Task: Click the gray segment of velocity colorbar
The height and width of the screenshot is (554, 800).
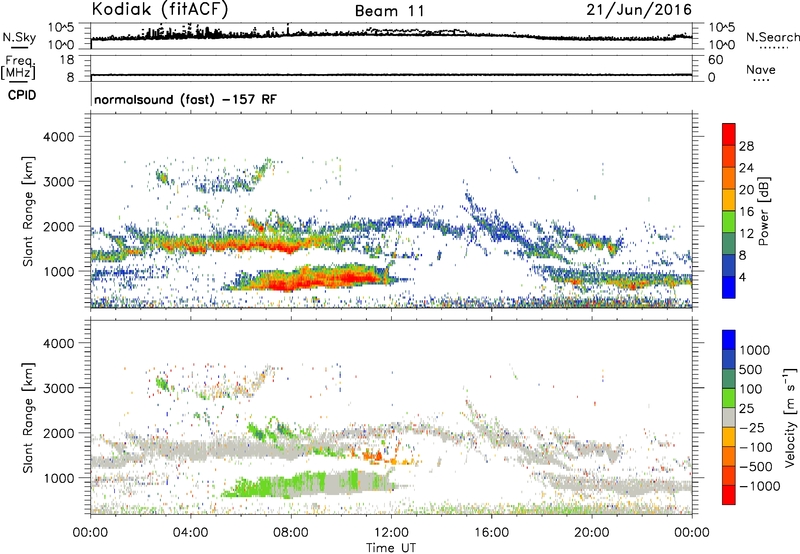Action: [729, 418]
